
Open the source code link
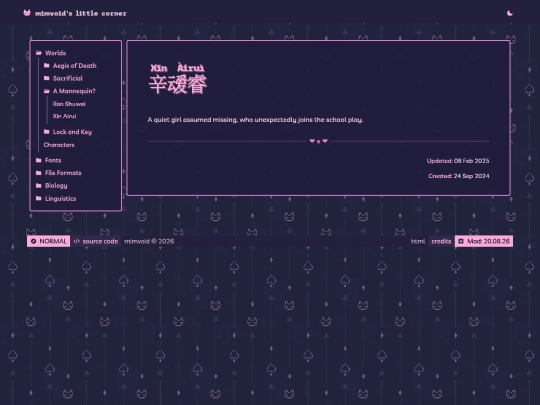[100, 241]
